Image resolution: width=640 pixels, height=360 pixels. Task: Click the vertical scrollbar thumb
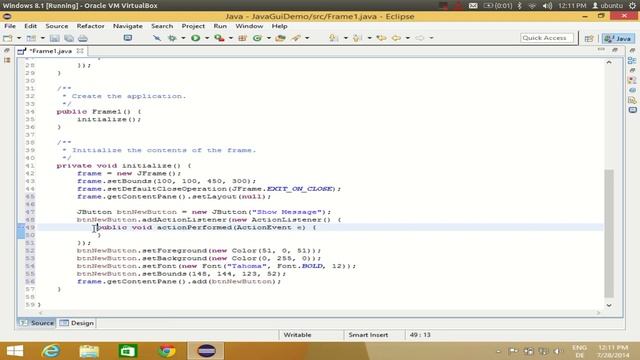point(609,233)
